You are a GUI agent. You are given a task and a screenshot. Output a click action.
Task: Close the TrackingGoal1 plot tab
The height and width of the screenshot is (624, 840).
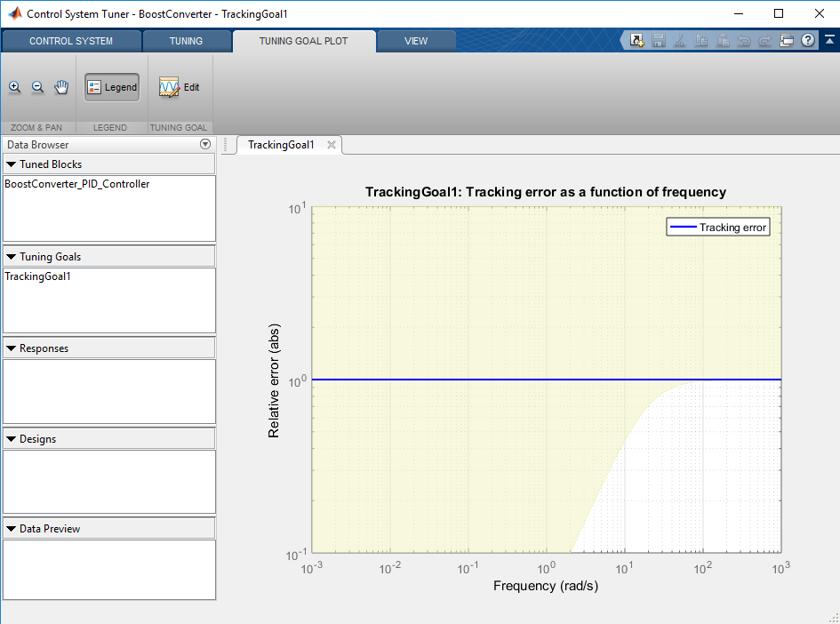coord(332,145)
